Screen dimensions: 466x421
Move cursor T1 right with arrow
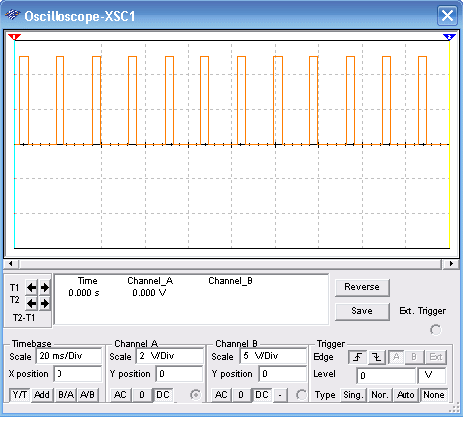click(45, 287)
